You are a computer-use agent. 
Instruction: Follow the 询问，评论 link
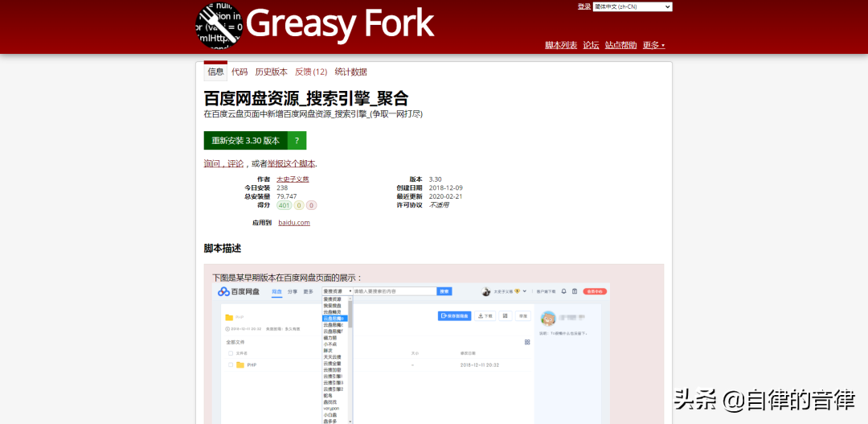pos(223,163)
